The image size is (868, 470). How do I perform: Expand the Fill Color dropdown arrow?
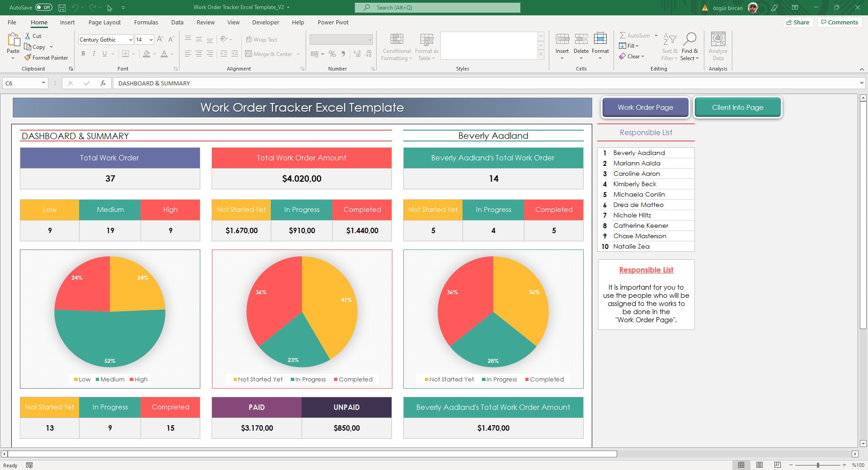point(154,54)
